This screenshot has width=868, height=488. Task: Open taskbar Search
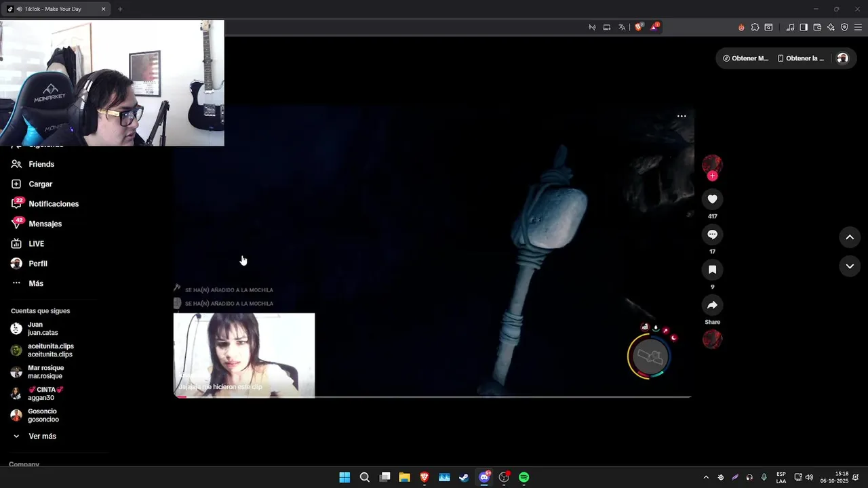(x=365, y=477)
